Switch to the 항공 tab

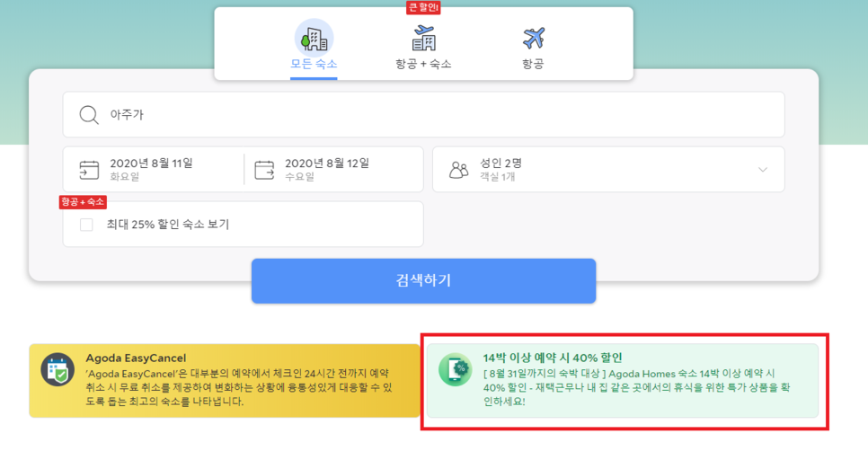pyautogui.click(x=533, y=49)
